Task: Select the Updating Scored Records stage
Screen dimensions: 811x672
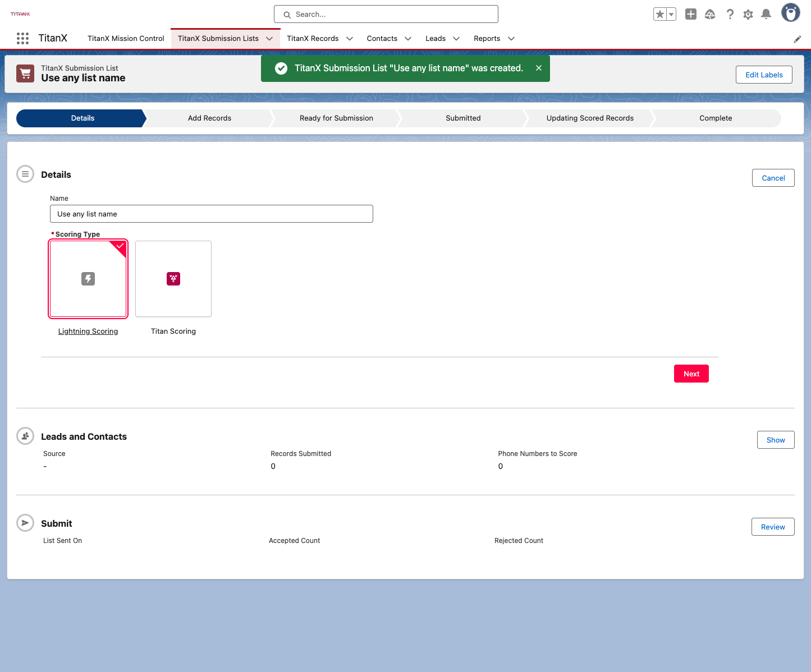Action: 590,118
